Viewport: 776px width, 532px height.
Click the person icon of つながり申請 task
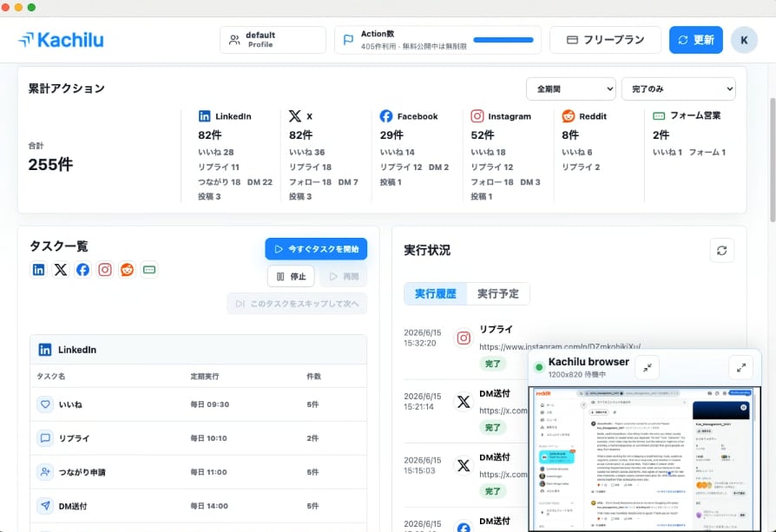pyautogui.click(x=45, y=472)
